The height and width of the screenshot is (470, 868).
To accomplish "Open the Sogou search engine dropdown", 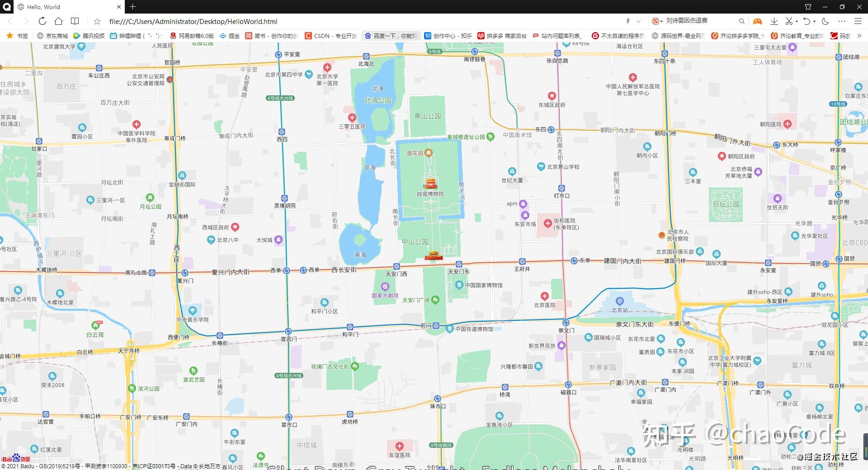I will coord(657,21).
